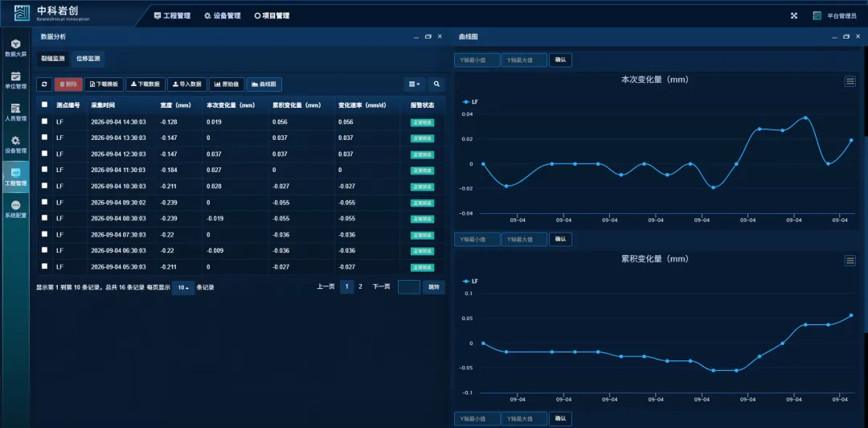Click the 下载数据 button
This screenshot has height=428, width=868.
tap(145, 84)
